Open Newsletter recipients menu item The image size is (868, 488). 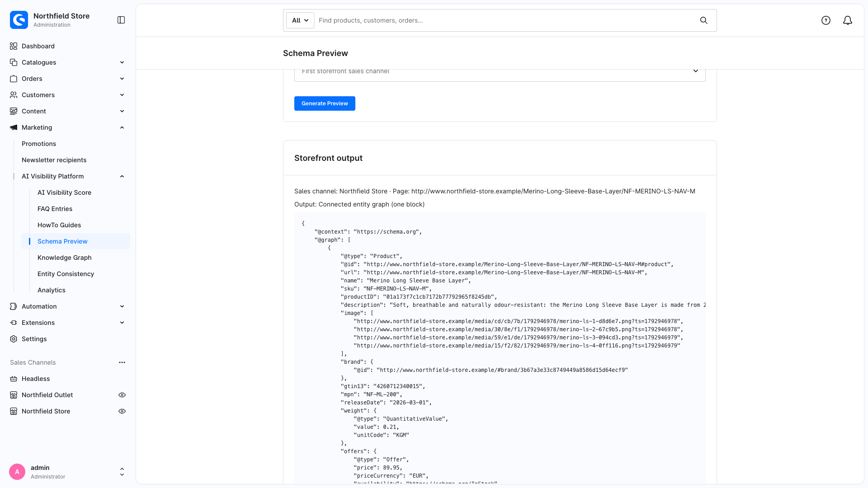pos(54,160)
